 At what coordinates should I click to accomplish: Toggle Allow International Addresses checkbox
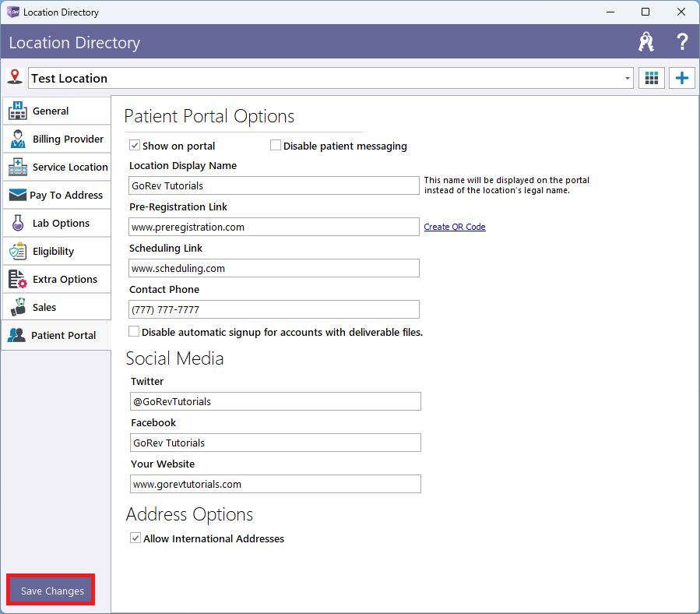pos(135,538)
